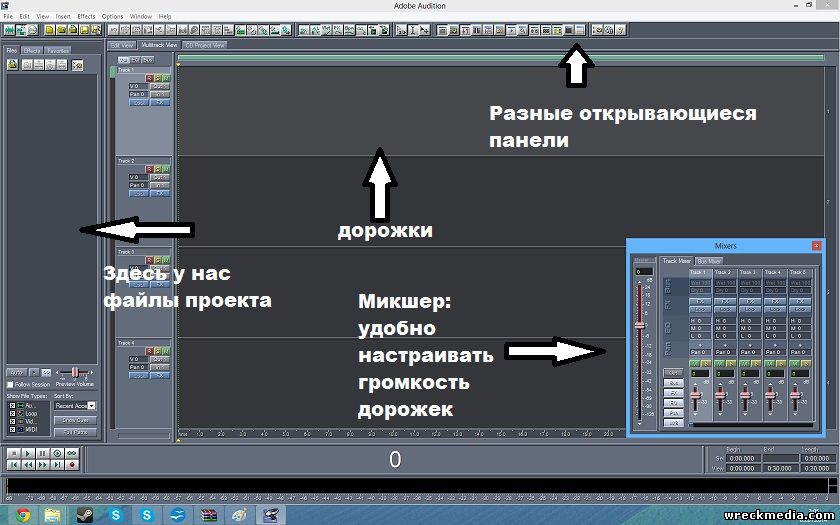840x525 pixels.
Task: Mute Track 1 in the Mixers window
Action: tap(695, 364)
